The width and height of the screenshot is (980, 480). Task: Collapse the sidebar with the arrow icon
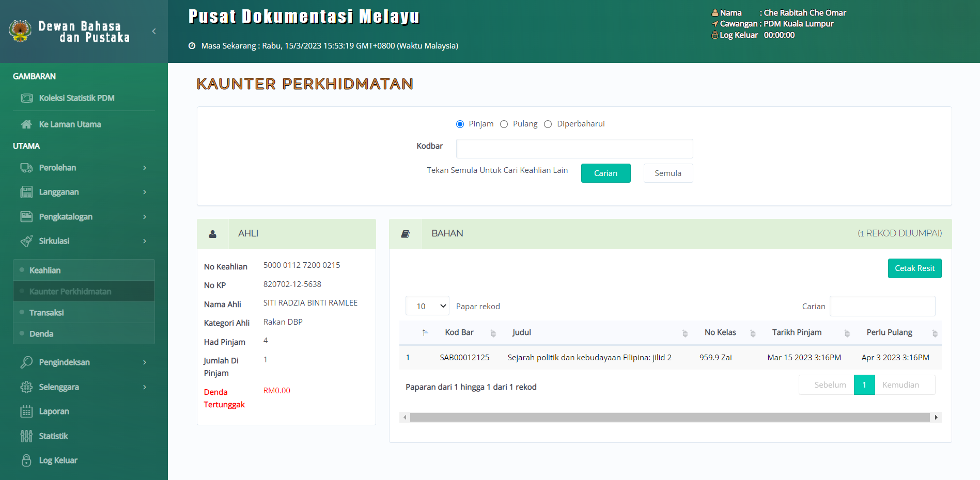click(x=154, y=31)
